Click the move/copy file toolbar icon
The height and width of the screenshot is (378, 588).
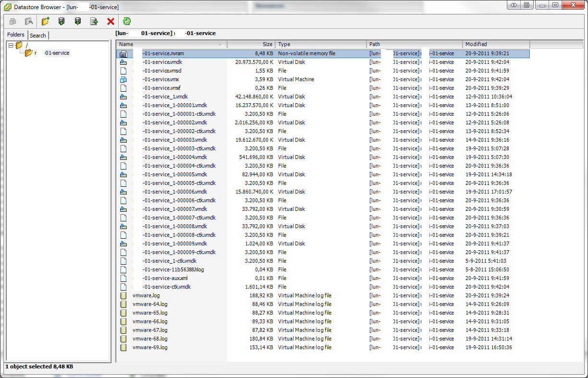coord(94,21)
